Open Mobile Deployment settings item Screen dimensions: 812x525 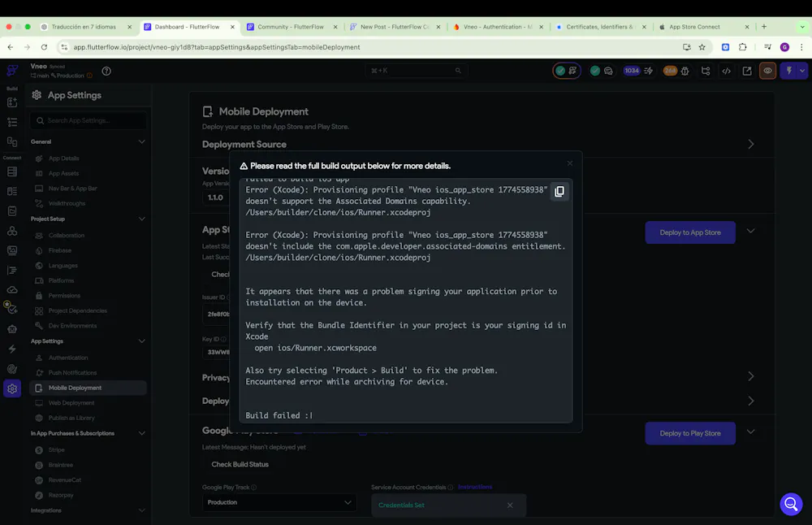[x=88, y=388]
